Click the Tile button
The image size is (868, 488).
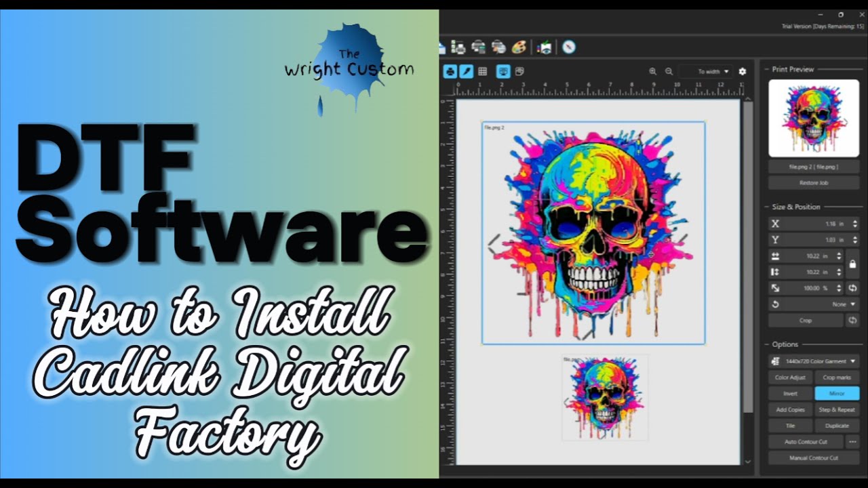(x=790, y=426)
